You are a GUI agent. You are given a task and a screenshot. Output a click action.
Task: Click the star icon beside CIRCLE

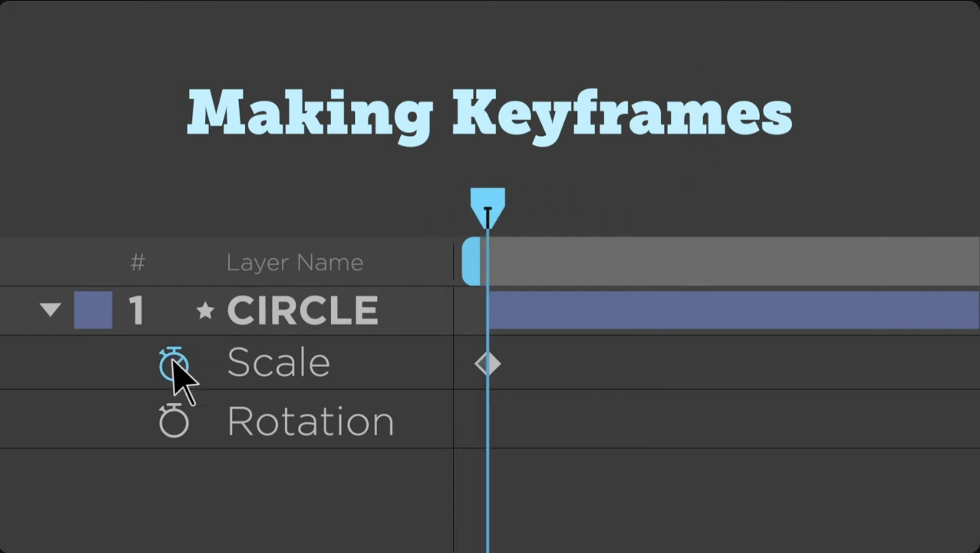click(205, 311)
